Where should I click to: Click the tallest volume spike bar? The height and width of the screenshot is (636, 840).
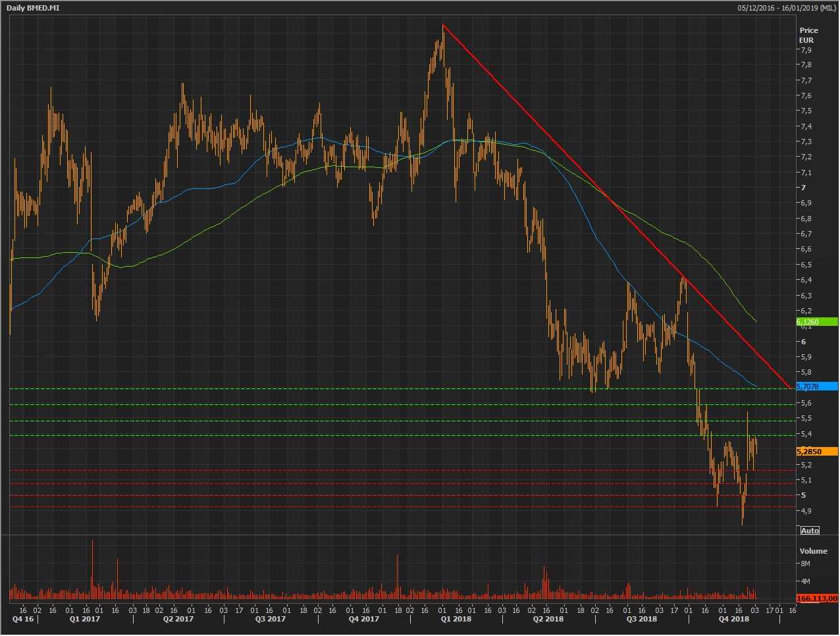pyautogui.click(x=92, y=570)
